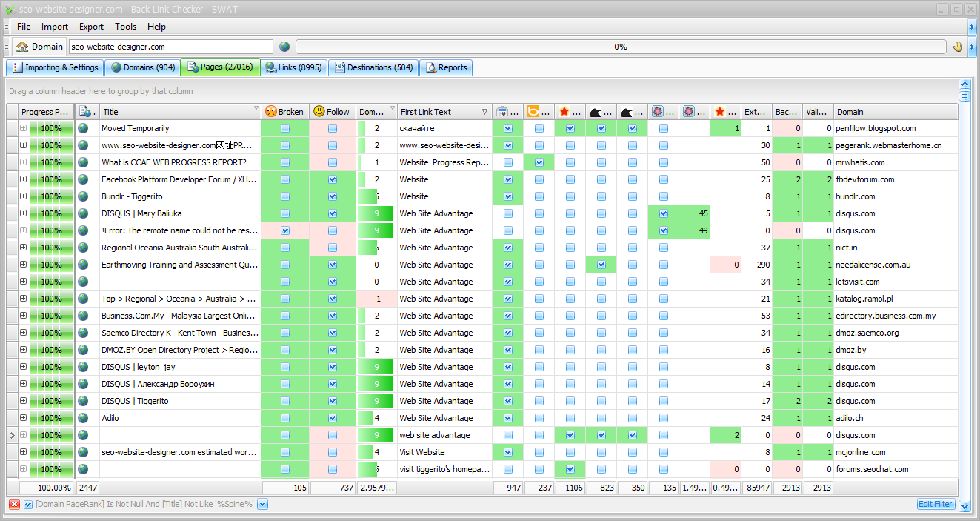This screenshot has height=521, width=980.
Task: Click the orange b icon column header
Action: (x=533, y=112)
